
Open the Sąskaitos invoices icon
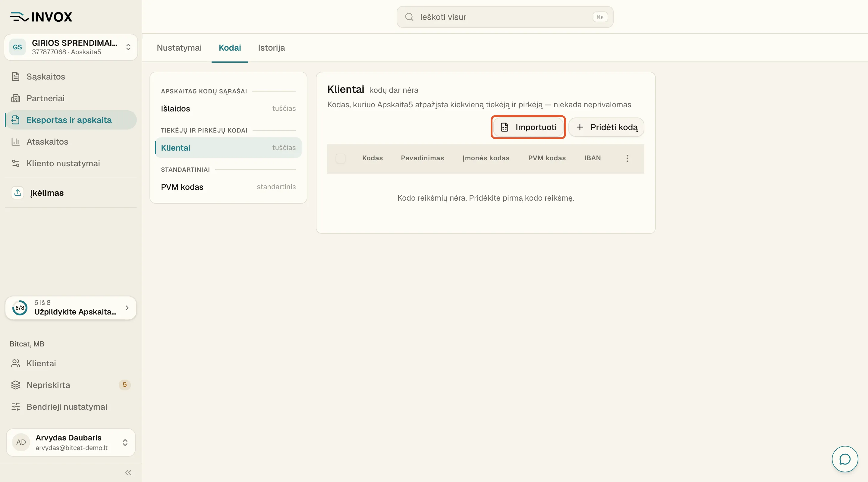point(15,77)
